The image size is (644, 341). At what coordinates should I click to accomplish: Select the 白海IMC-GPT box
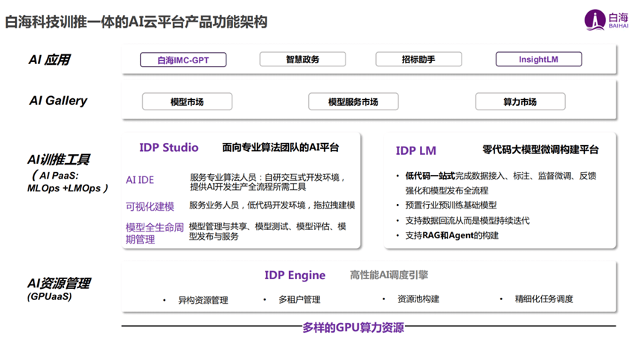click(x=183, y=60)
